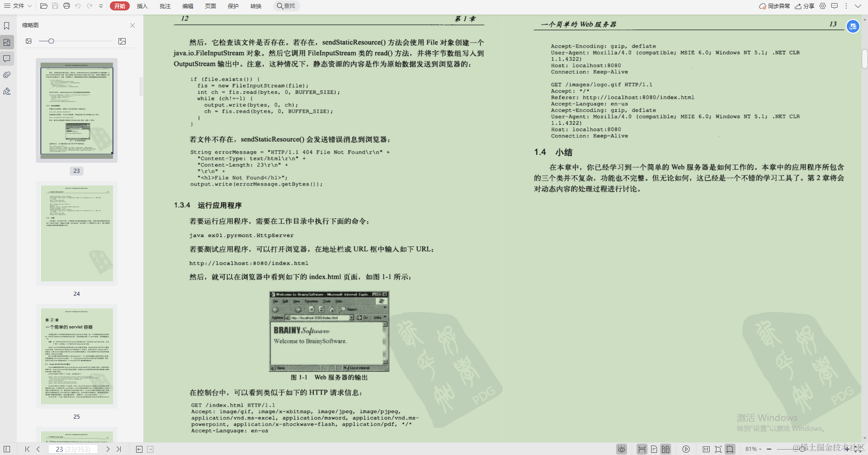Image resolution: width=868 pixels, height=455 pixels.
Task: Expand the redo button dropdown arrow
Action: tap(101, 6)
